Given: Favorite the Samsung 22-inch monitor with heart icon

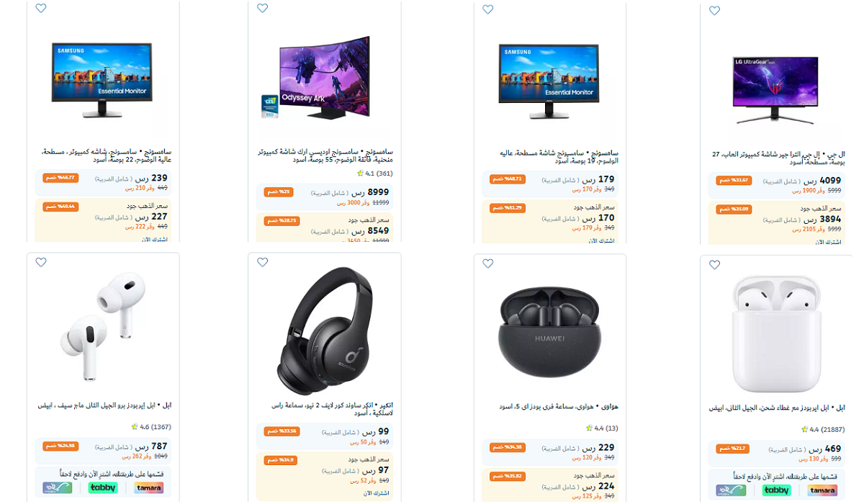Looking at the screenshot, I should [x=41, y=9].
